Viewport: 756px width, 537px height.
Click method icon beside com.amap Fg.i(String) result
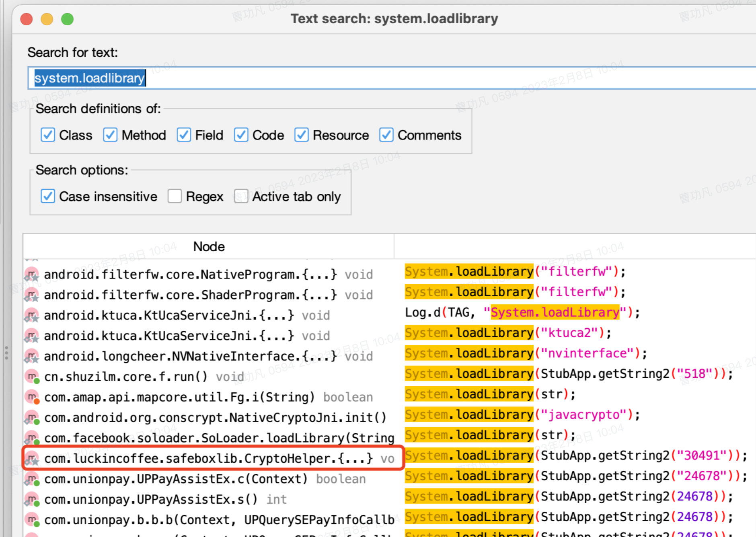(32, 397)
